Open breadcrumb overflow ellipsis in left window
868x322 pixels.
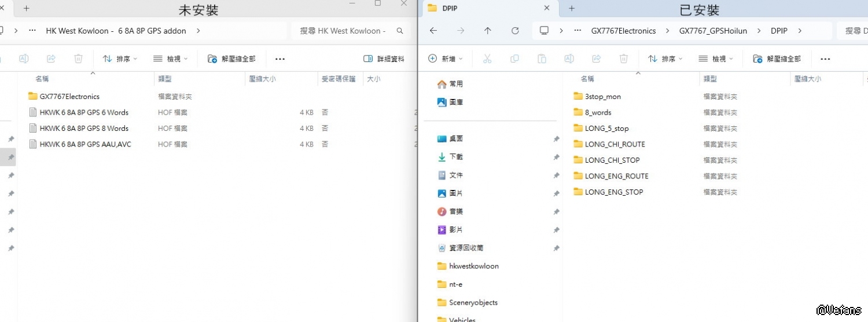pyautogui.click(x=32, y=31)
